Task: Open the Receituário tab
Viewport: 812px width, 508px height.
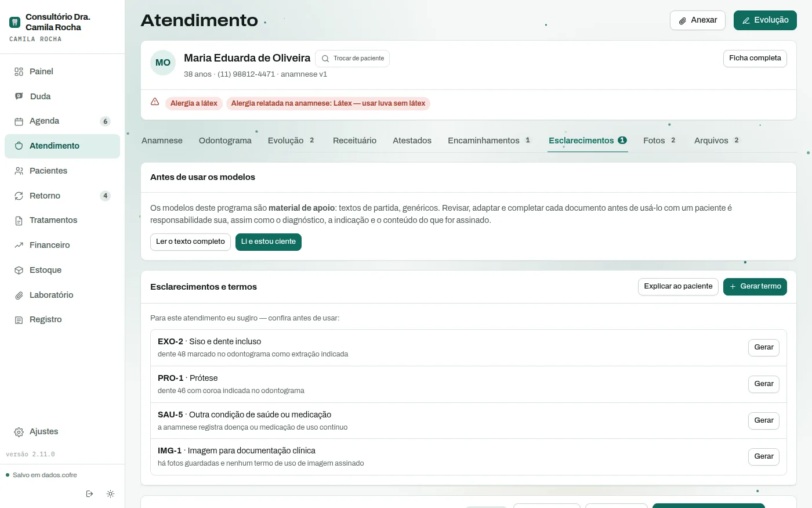Action: pyautogui.click(x=354, y=140)
